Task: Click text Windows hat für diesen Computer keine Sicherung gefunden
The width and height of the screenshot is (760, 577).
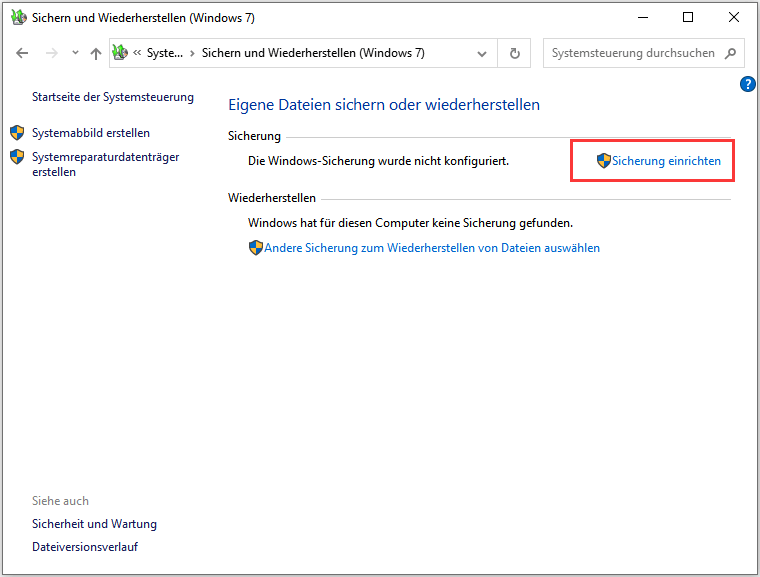Action: 411,223
